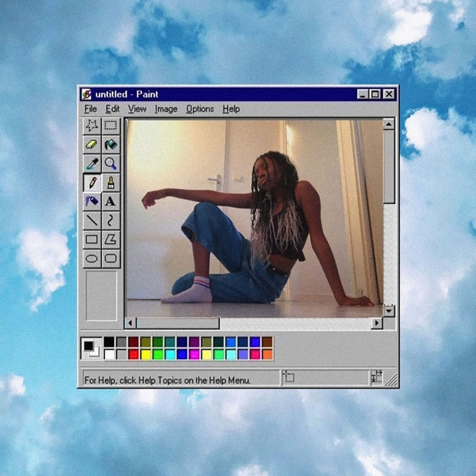
Task: Pick the bright red color swatch
Action: (x=134, y=355)
